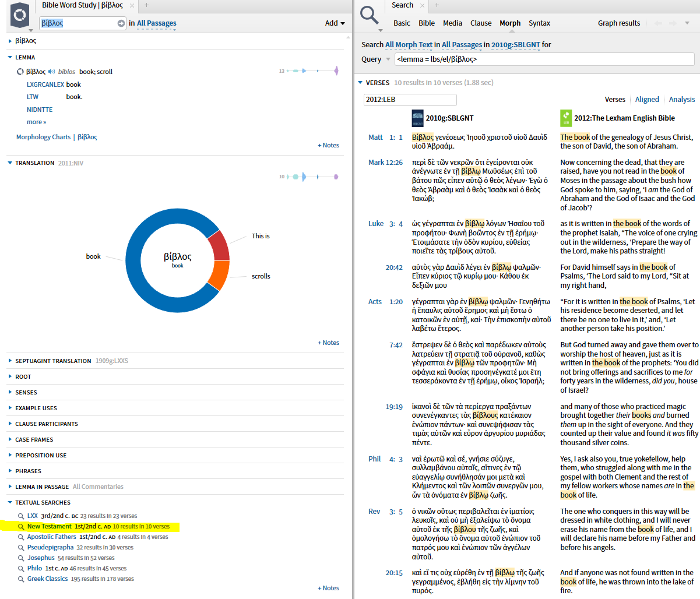Image resolution: width=700 pixels, height=599 pixels.
Task: Switch to the Media search type
Action: pos(452,23)
